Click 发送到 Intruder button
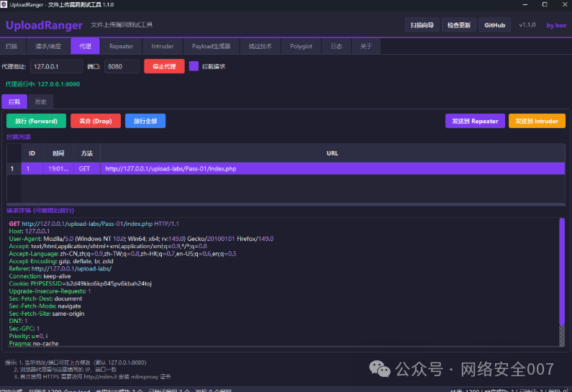The image size is (572, 392). (x=537, y=121)
